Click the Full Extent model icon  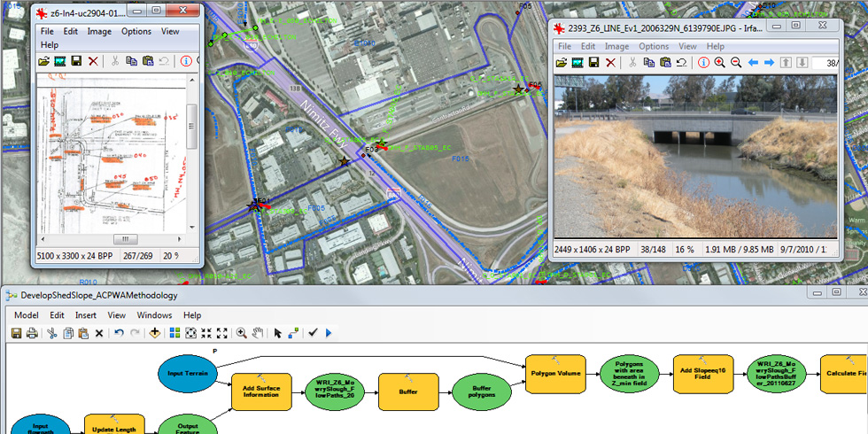pyautogui.click(x=191, y=333)
